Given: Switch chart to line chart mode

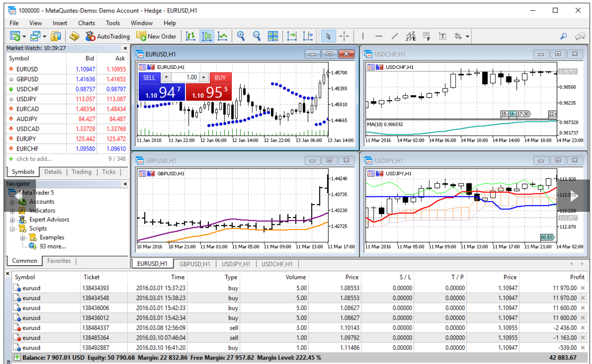Looking at the screenshot, I should click(223, 36).
